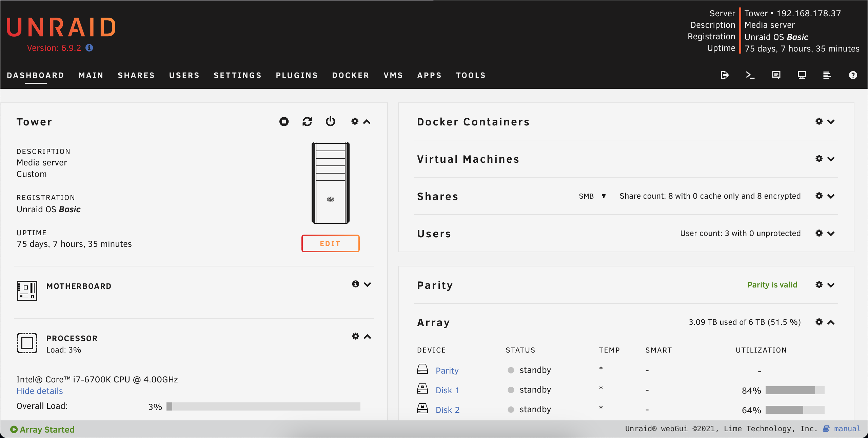Viewport: 868px width, 438px height.
Task: Expand the Virtual Machines section
Action: tap(831, 159)
